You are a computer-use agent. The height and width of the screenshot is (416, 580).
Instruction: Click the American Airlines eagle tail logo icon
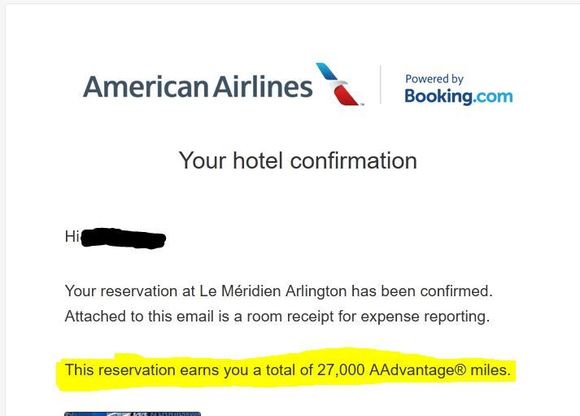click(x=338, y=84)
